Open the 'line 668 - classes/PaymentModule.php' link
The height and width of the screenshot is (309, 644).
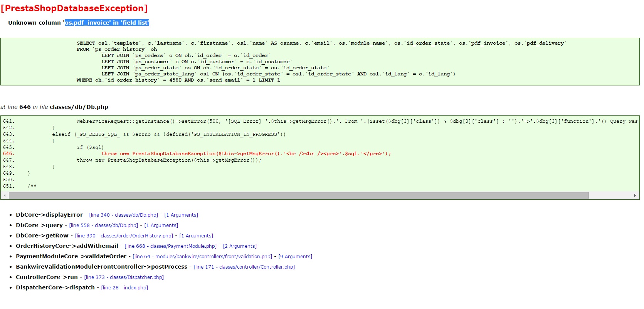[x=171, y=246]
